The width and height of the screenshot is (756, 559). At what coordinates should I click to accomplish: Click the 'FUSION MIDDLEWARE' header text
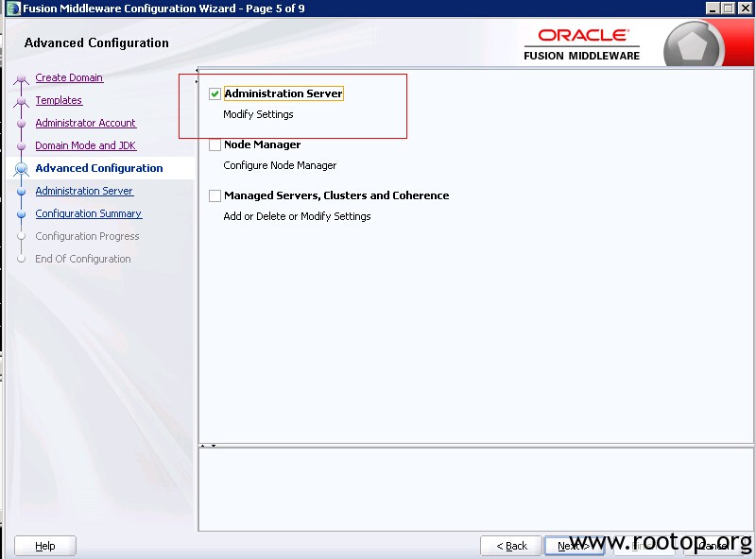tap(582, 56)
